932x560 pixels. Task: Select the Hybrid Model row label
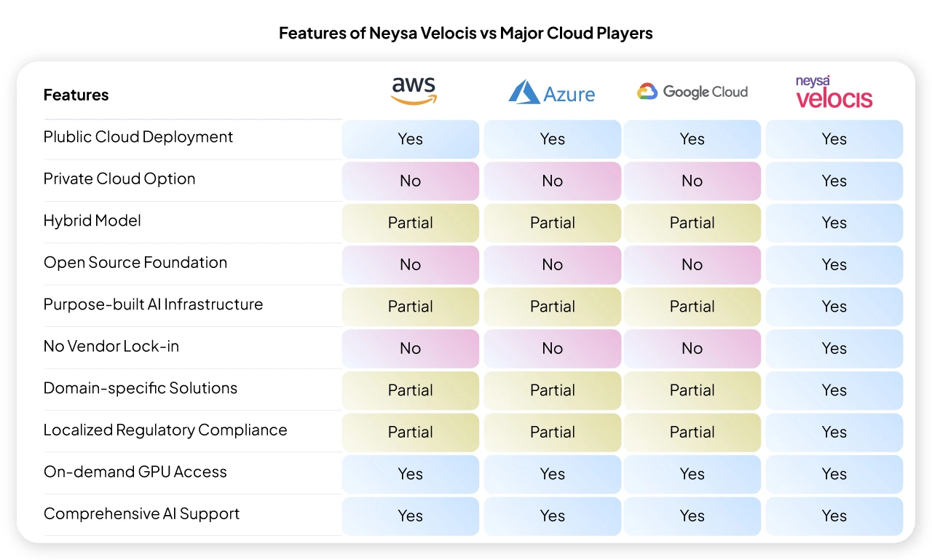pos(92,221)
